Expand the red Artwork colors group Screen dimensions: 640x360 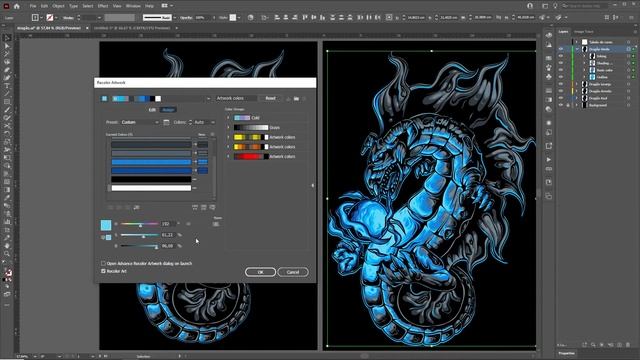tap(228, 156)
